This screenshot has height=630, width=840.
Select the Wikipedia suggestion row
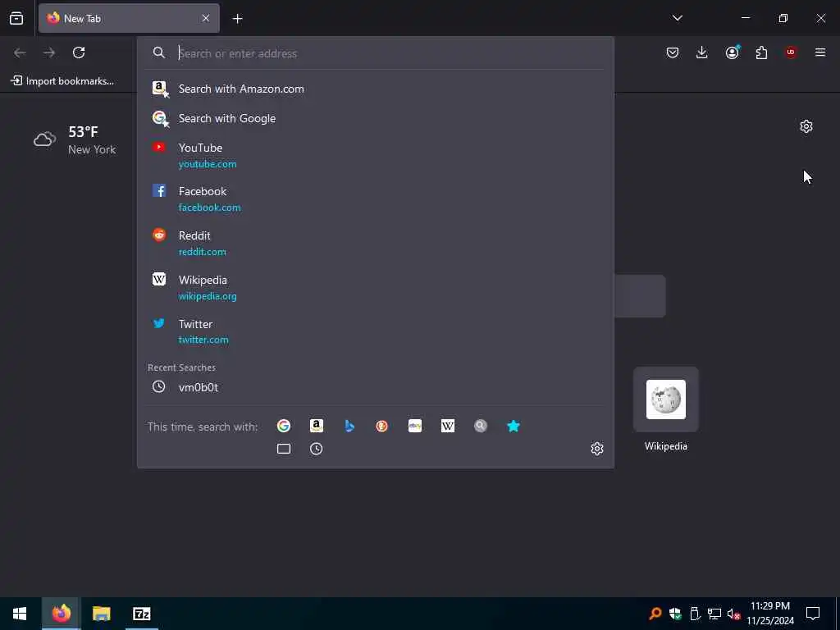(375, 288)
